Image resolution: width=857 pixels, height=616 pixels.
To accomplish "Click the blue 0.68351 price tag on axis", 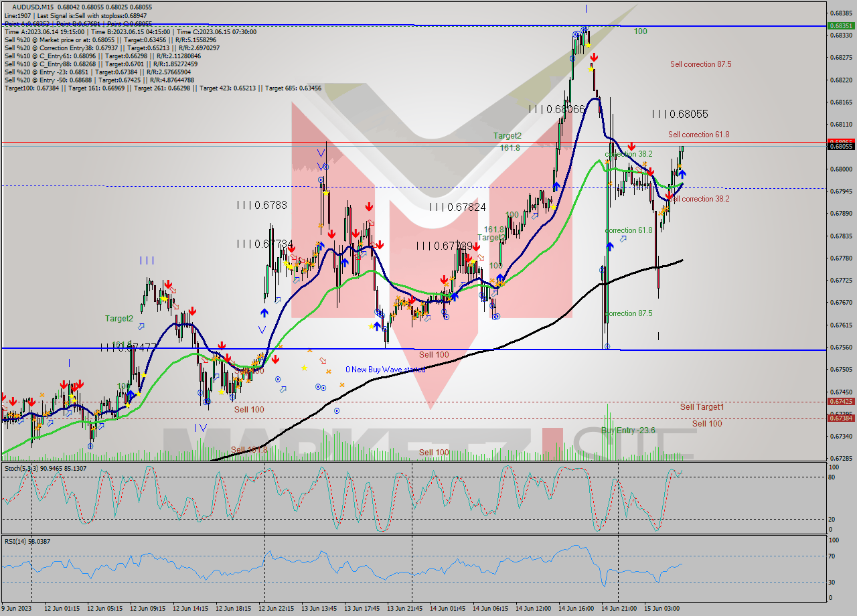I will coord(841,25).
